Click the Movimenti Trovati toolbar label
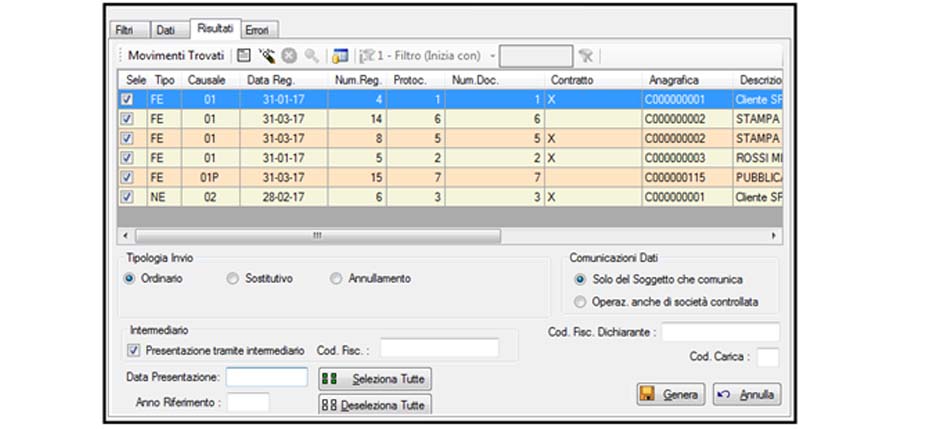Screen dimensions: 928x429 (176, 56)
